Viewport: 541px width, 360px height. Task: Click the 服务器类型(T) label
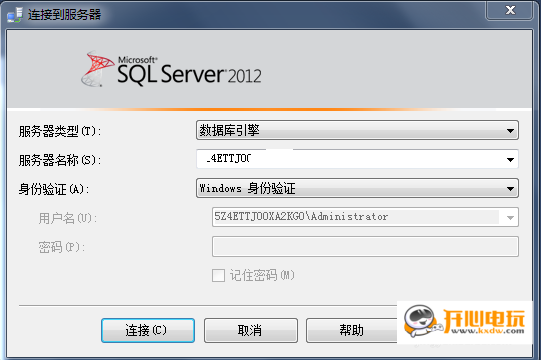60,131
